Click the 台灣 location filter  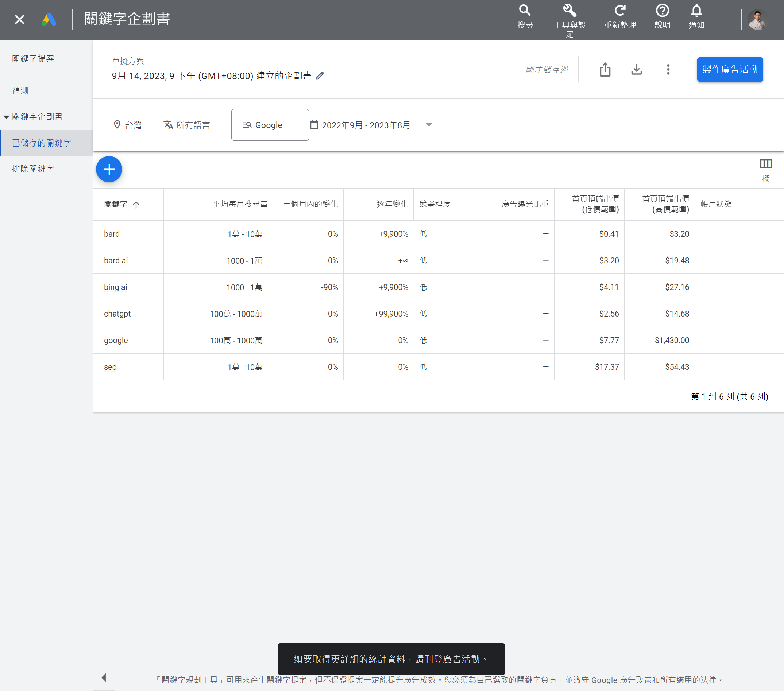(x=128, y=125)
